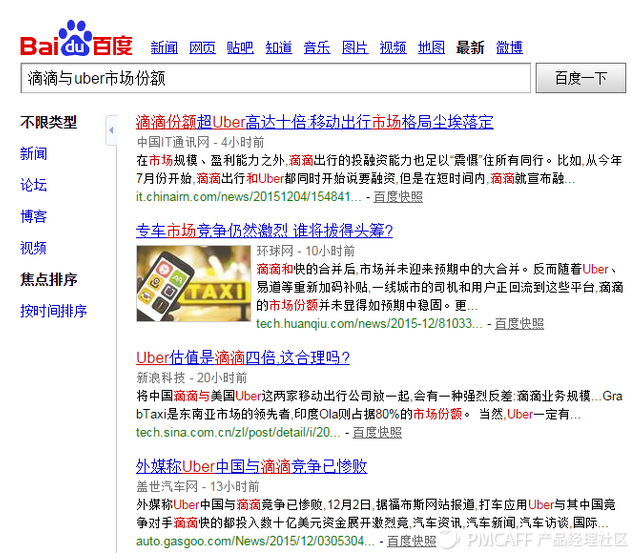Click source line 新浪科技 - 20小时前
Image resolution: width=639 pixels, height=560 pixels.
(x=192, y=378)
